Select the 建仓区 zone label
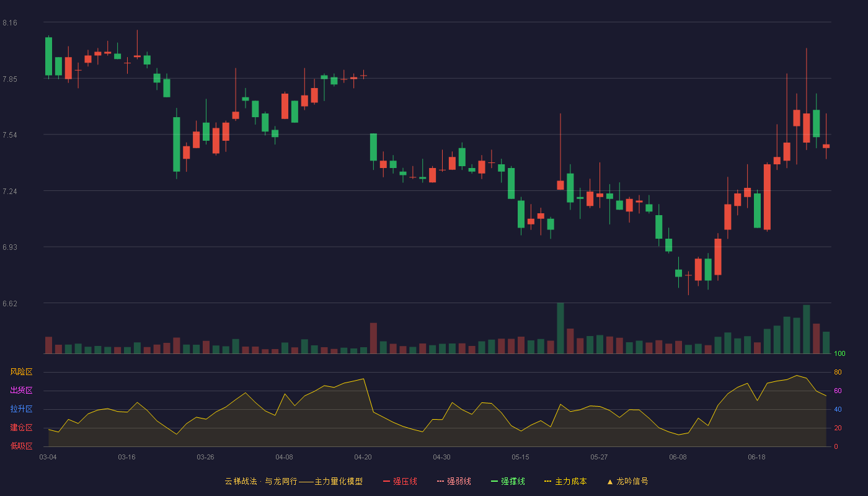Viewport: 868px width, 496px height. [21, 428]
